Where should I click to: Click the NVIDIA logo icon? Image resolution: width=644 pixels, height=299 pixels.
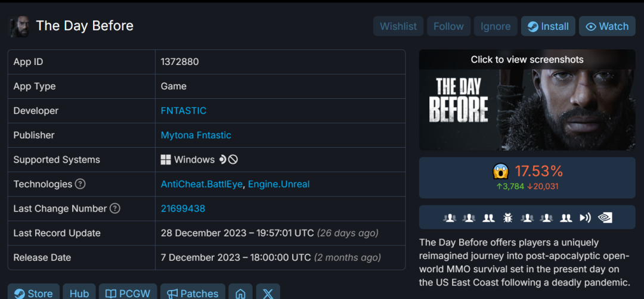pyautogui.click(x=605, y=217)
